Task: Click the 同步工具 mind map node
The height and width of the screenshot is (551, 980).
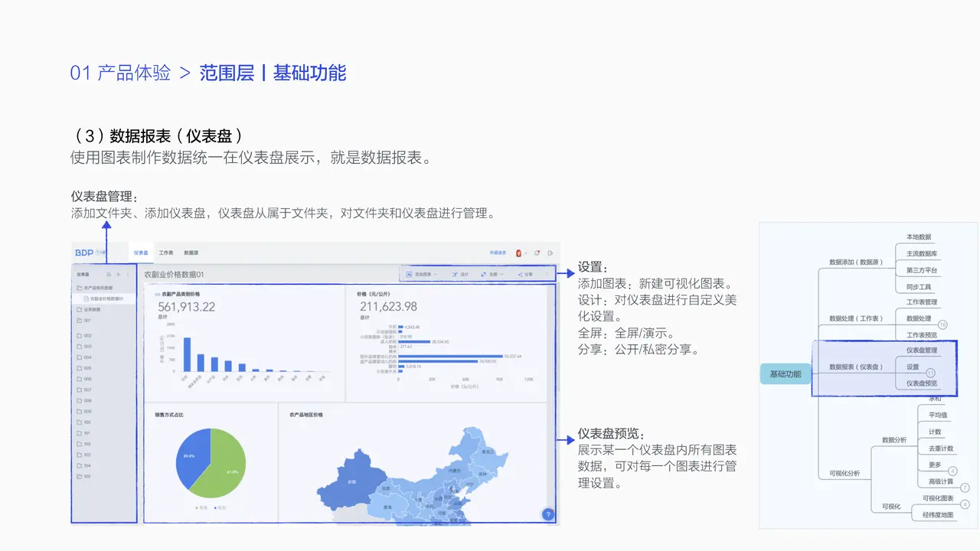Action: point(919,287)
